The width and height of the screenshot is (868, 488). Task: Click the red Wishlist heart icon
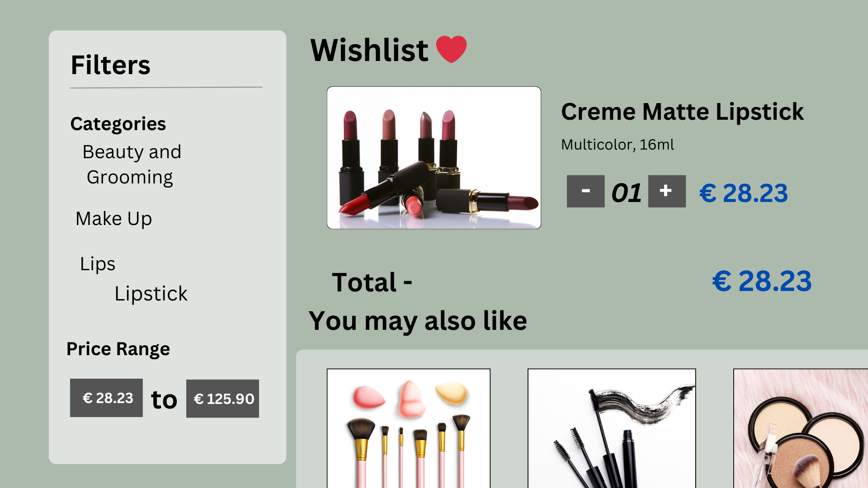pos(451,49)
